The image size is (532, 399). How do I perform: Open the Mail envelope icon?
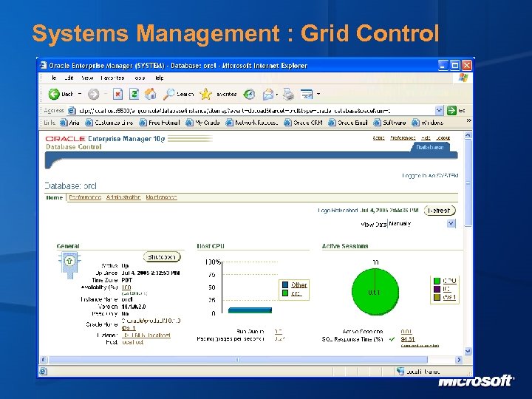tap(268, 94)
